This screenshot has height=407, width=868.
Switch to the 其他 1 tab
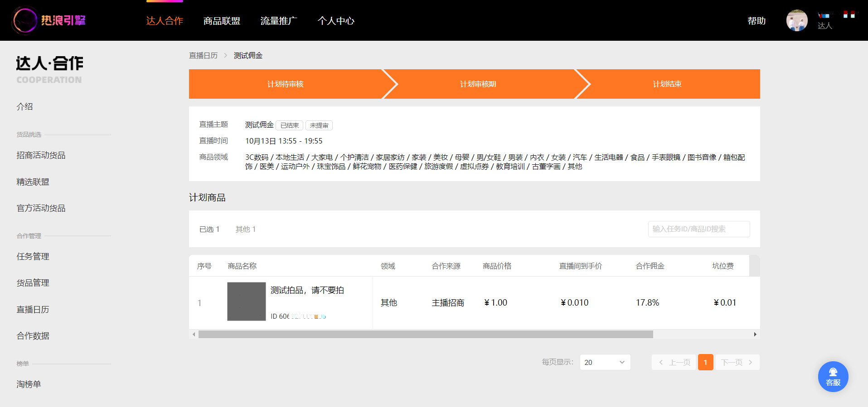(246, 229)
